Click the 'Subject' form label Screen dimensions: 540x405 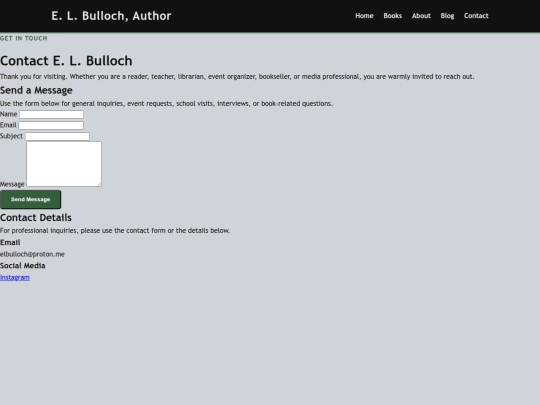click(x=11, y=136)
